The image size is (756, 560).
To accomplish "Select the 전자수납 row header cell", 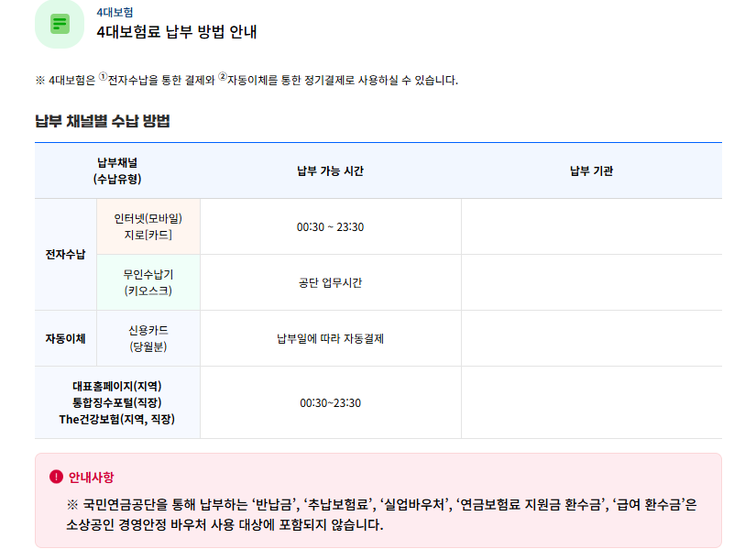I will coord(65,255).
